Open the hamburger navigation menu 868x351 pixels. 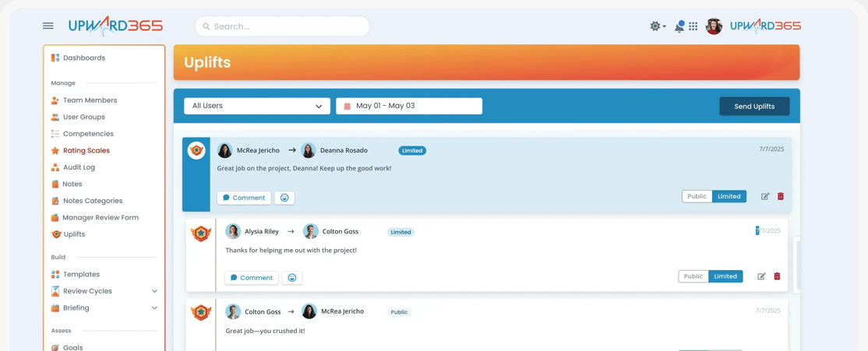[x=48, y=26]
